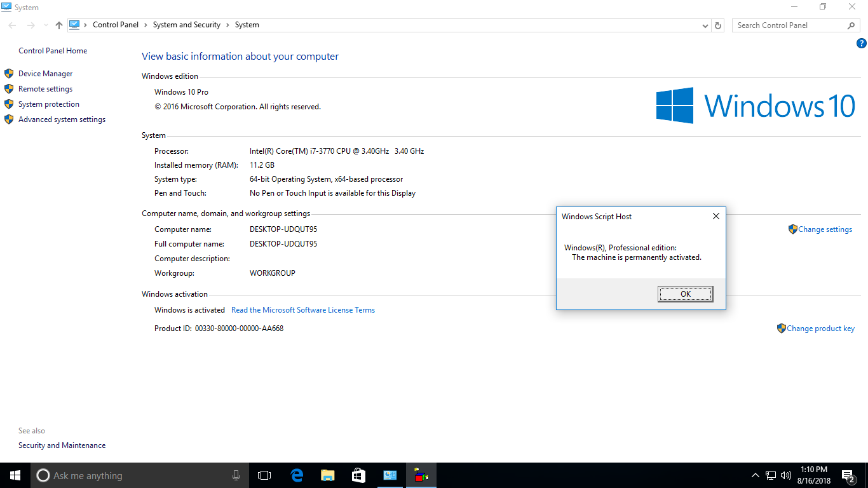The width and height of the screenshot is (868, 488).
Task: Click the 11.2 GB installed memory value
Action: [262, 165]
